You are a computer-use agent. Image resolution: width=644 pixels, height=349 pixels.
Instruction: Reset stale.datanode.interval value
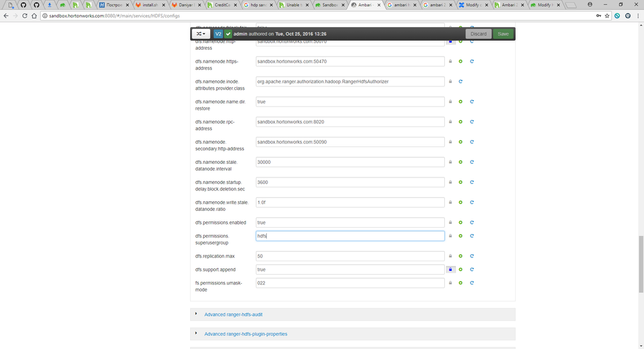tap(472, 162)
